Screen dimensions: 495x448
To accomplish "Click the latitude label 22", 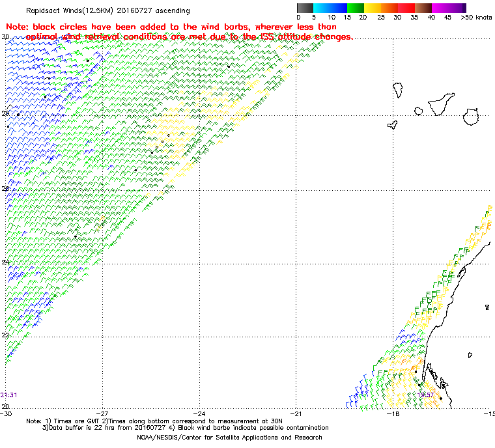I will click(x=5, y=335).
